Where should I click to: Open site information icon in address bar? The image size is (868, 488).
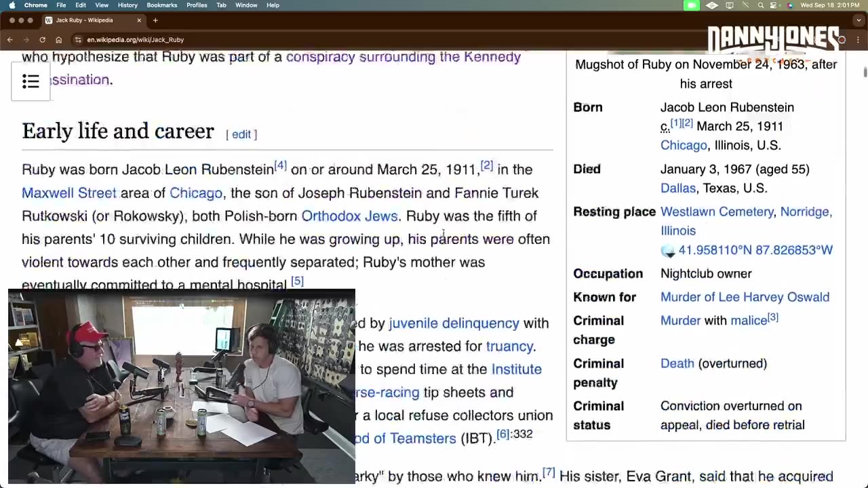(x=78, y=39)
